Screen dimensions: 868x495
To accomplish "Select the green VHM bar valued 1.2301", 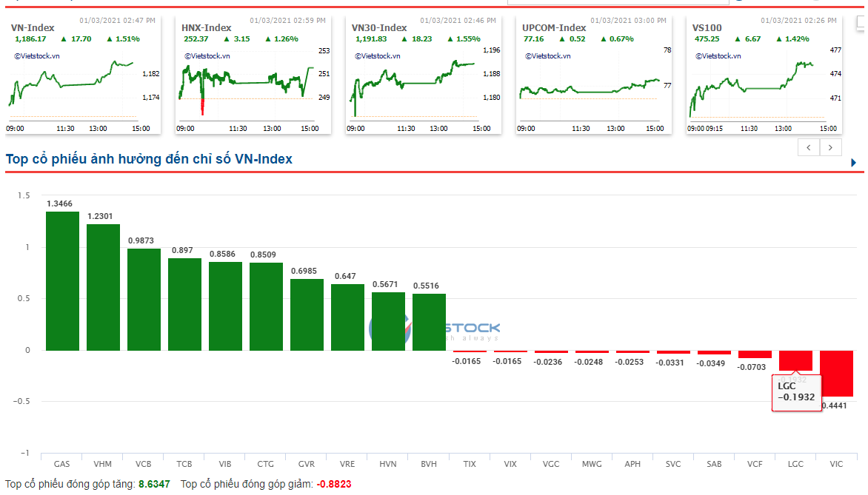I will [103, 287].
